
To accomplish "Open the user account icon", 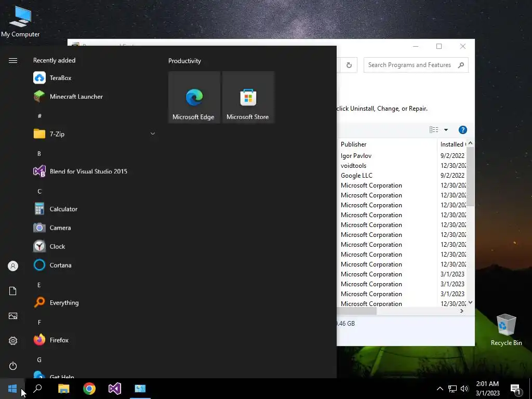I will [13, 266].
